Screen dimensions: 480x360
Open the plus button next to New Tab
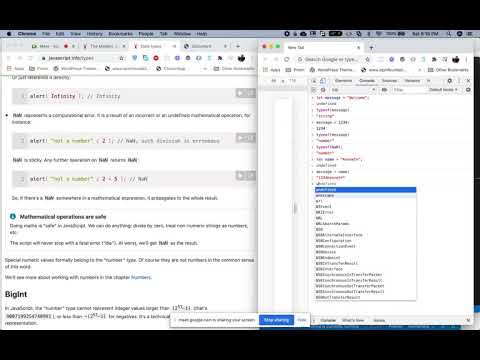coord(371,48)
